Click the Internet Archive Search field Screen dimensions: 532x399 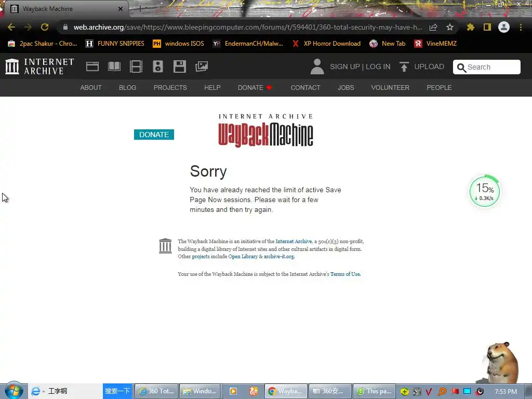click(x=486, y=67)
